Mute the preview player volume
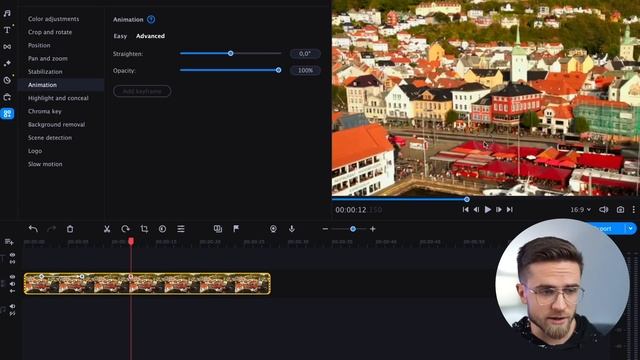The width and height of the screenshot is (640, 360). click(x=603, y=209)
